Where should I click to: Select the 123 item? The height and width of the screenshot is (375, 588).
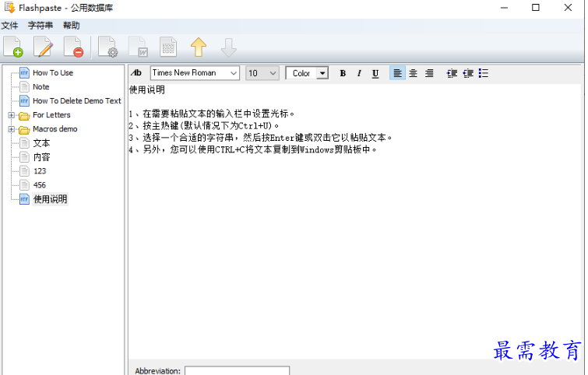pyautogui.click(x=40, y=171)
